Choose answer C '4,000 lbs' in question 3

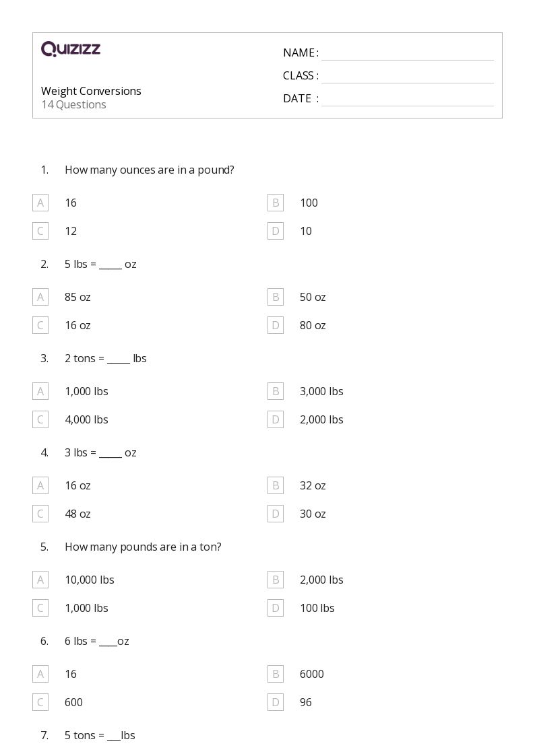(x=40, y=419)
